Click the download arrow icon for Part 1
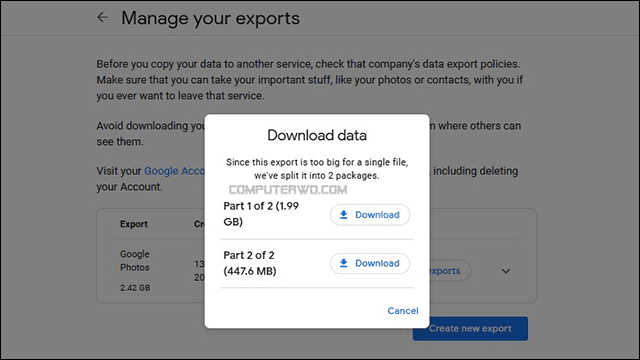640x360 pixels. click(x=344, y=215)
